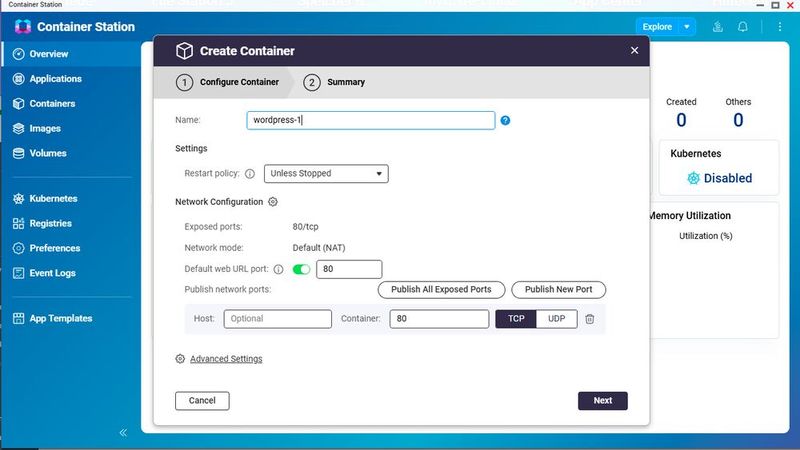
Task: Click the Next button
Action: [603, 401]
